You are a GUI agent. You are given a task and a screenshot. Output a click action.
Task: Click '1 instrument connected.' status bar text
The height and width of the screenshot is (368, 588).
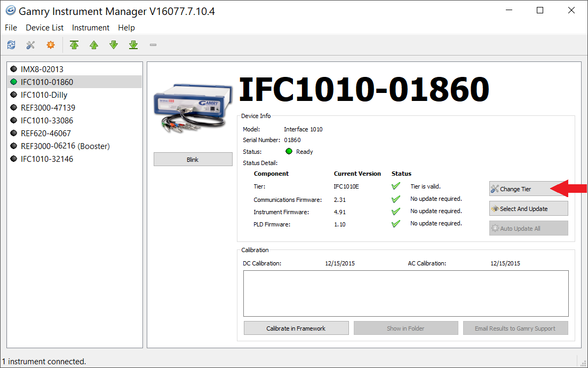[x=44, y=361]
